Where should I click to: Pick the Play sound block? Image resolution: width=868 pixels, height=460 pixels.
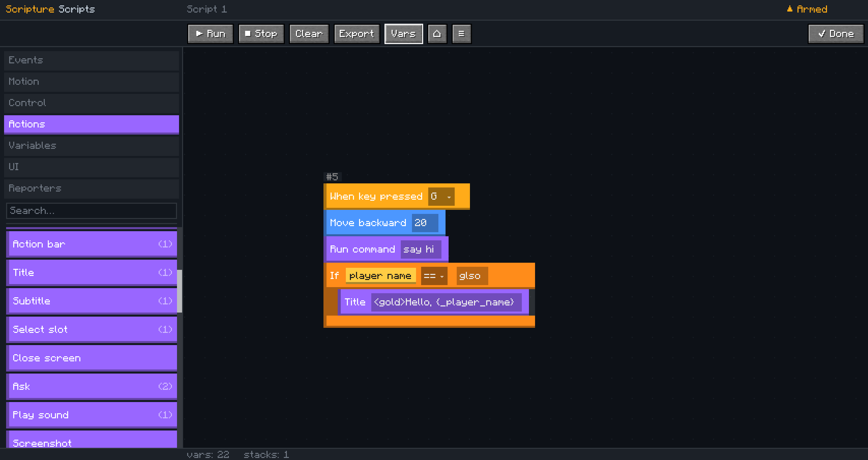click(x=92, y=415)
